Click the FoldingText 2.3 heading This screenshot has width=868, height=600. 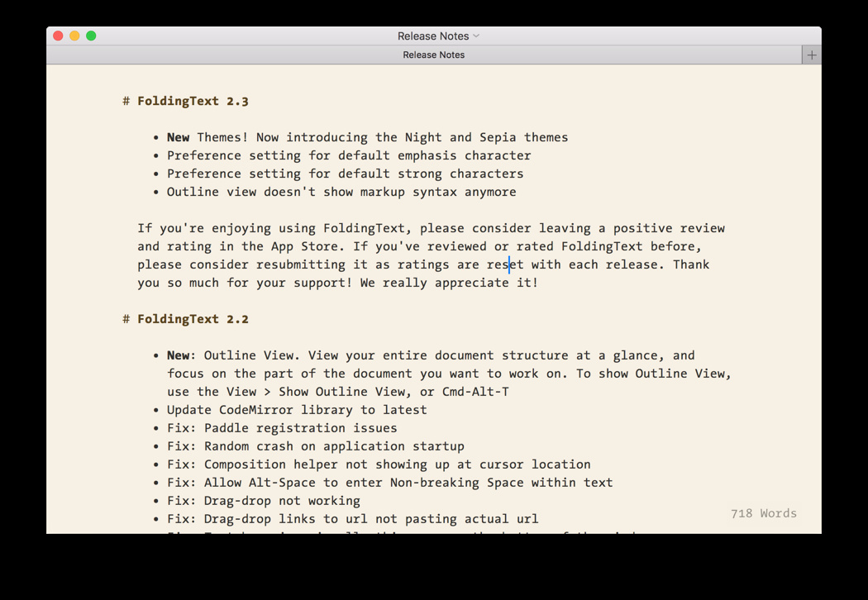pyautogui.click(x=193, y=102)
